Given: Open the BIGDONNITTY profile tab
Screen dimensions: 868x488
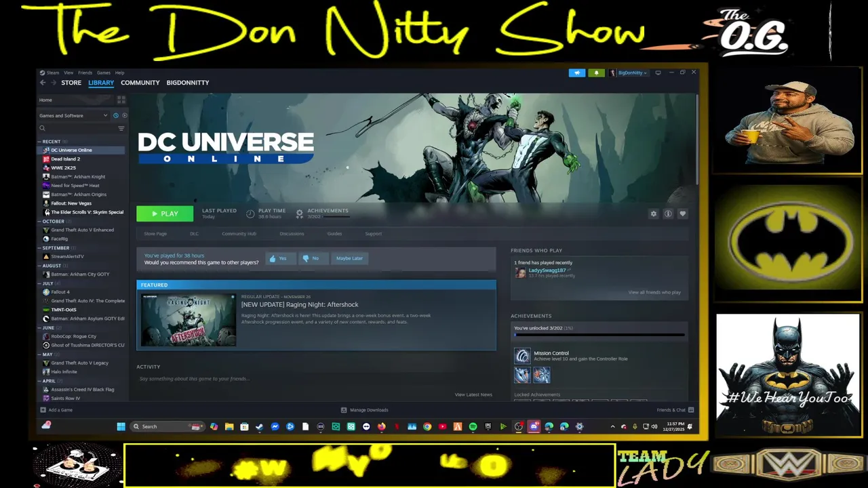Looking at the screenshot, I should pyautogui.click(x=188, y=83).
